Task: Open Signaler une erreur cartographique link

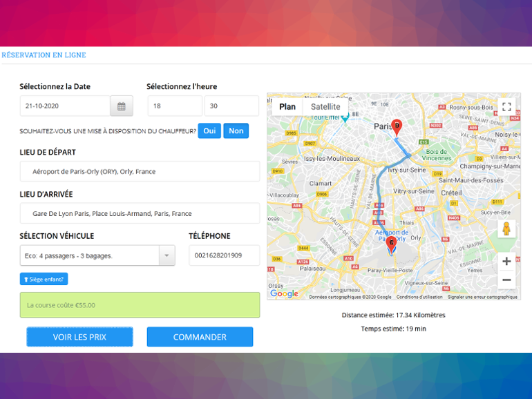Action: click(x=482, y=297)
